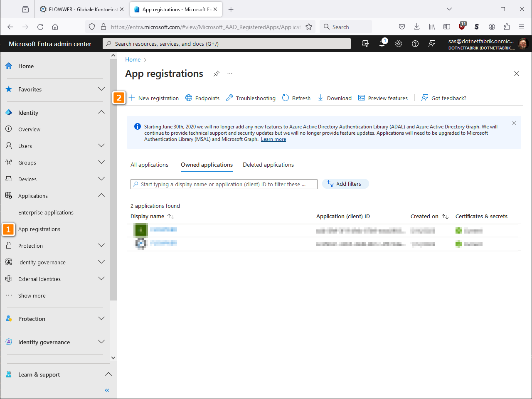This screenshot has height=399, width=532.
Task: Open Endpoints from the toolbar
Action: point(202,98)
